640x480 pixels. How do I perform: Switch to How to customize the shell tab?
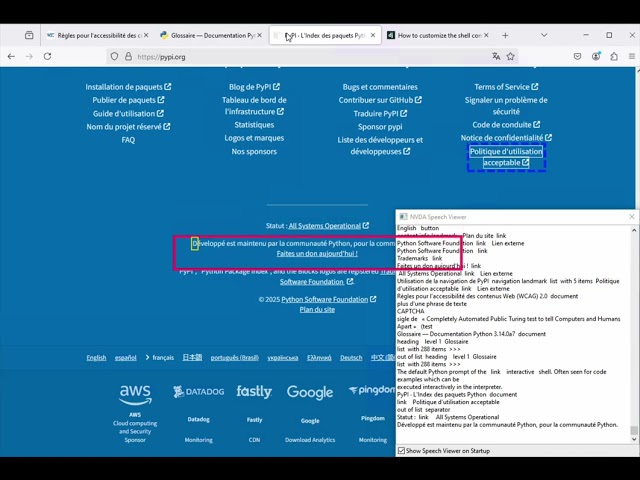click(x=438, y=36)
